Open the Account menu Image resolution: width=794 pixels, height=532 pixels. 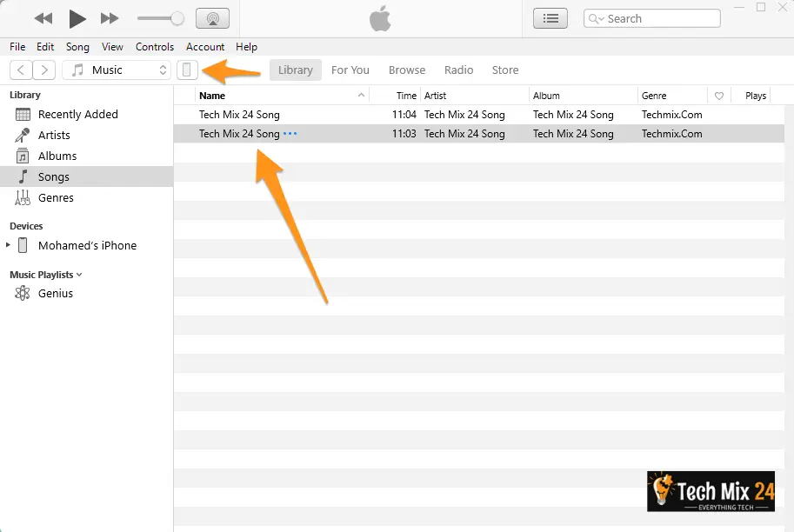click(205, 47)
